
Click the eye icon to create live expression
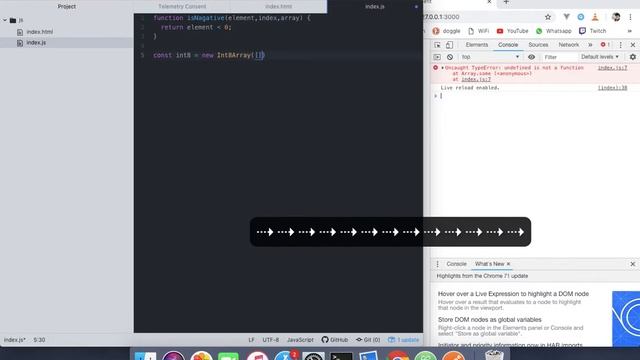[x=531, y=57]
